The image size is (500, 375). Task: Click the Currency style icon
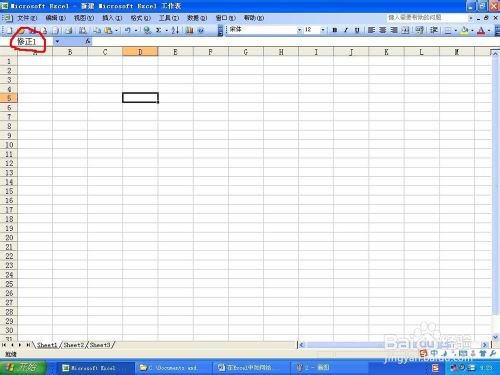coord(420,30)
